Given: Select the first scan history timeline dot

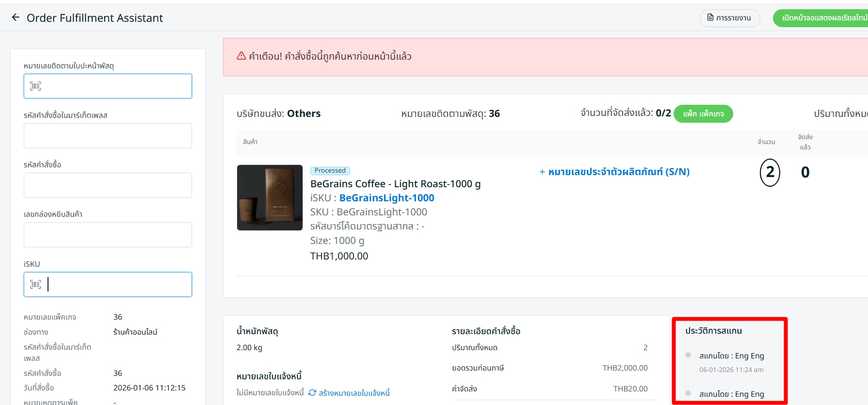Looking at the screenshot, I should [x=688, y=355].
